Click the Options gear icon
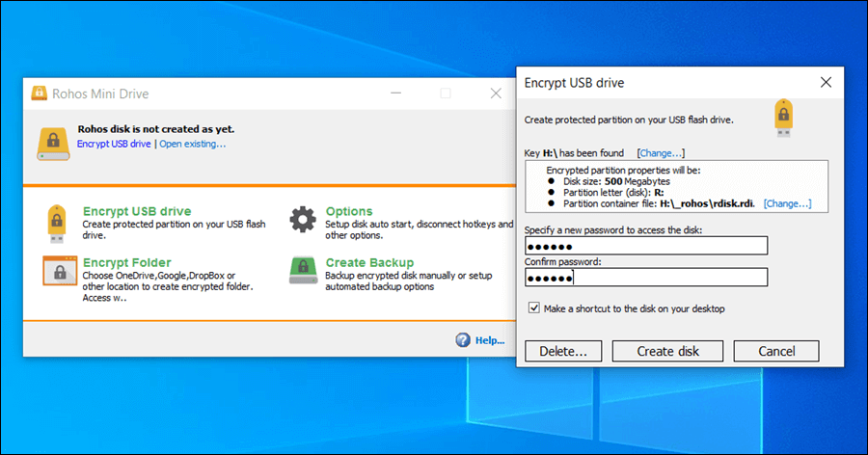 pyautogui.click(x=303, y=220)
